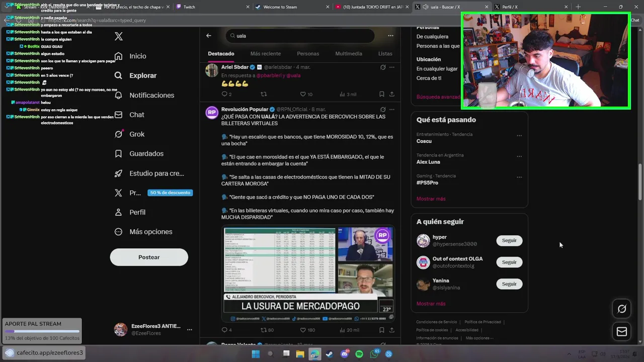Repost Ariel Sbdar's post
This screenshot has width=644, height=362.
[x=264, y=94]
